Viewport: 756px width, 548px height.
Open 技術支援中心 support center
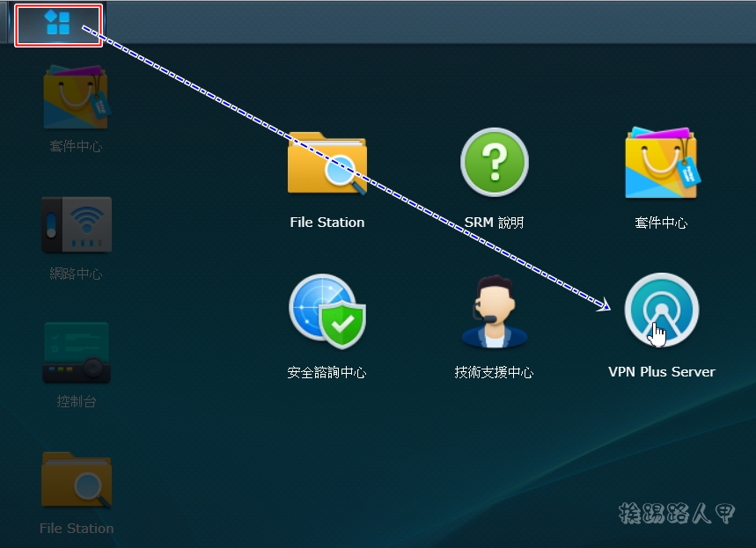click(495, 311)
